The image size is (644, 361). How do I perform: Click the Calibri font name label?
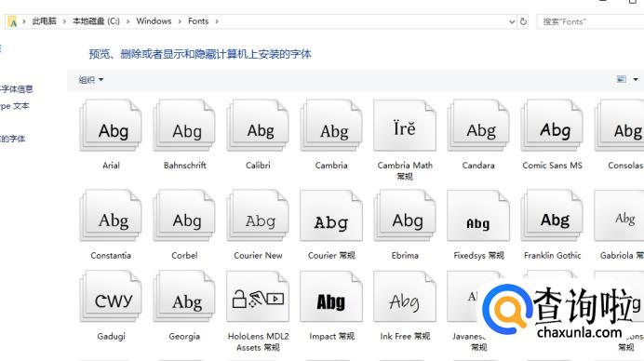[x=258, y=166]
